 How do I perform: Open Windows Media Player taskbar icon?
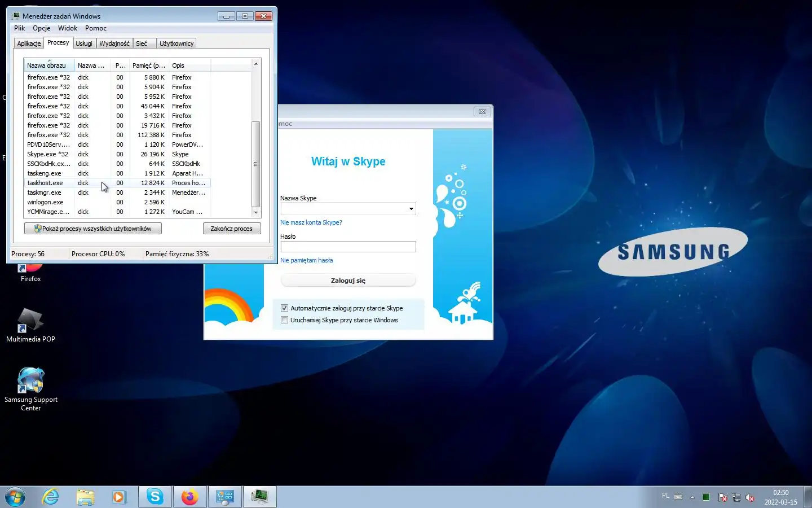coord(118,497)
